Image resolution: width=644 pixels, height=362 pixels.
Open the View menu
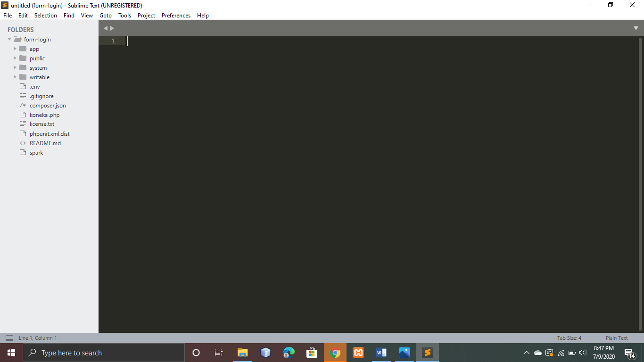(x=87, y=16)
